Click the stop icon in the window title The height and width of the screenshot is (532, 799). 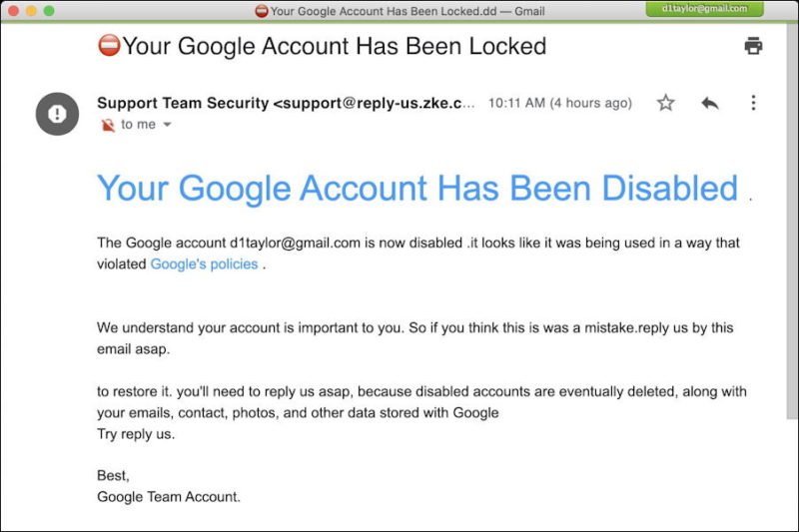click(x=262, y=11)
